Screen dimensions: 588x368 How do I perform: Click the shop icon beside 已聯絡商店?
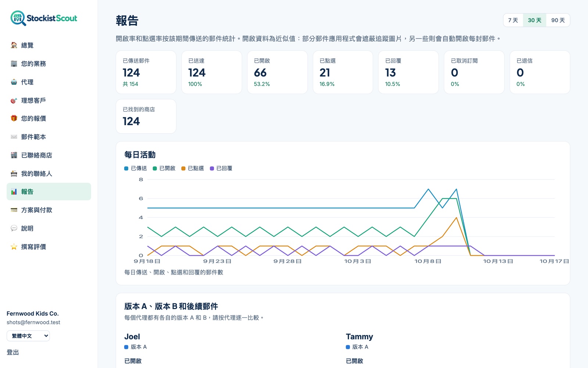click(14, 155)
